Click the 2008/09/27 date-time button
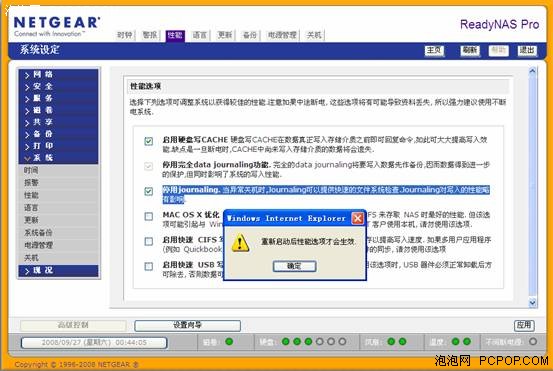553x371 pixels. [94, 342]
